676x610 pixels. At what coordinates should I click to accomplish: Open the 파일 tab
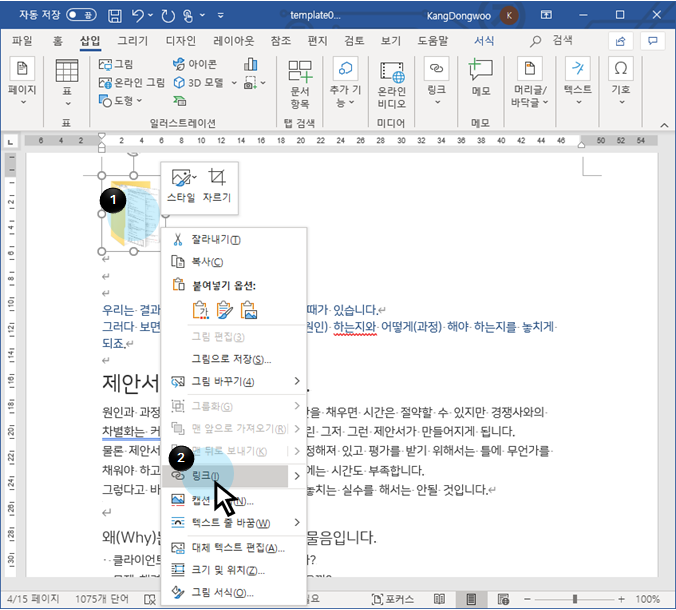click(x=22, y=41)
